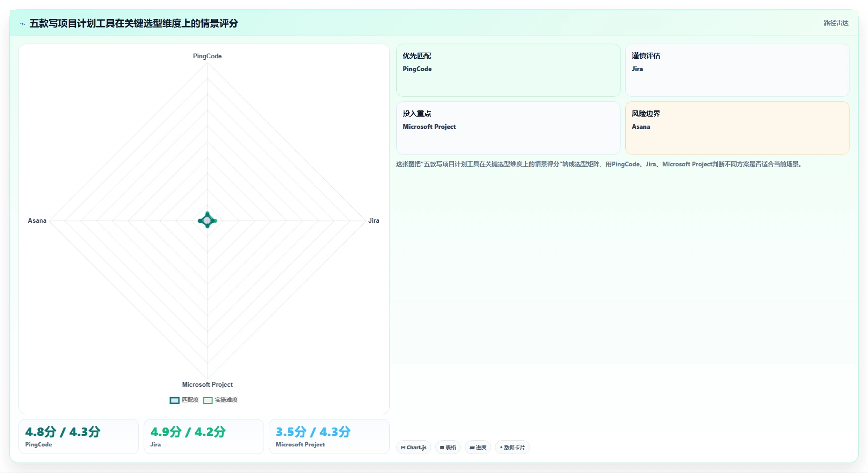Image resolution: width=868 pixels, height=473 pixels.
Task: Select the Chart.js tag chip
Action: (414, 447)
